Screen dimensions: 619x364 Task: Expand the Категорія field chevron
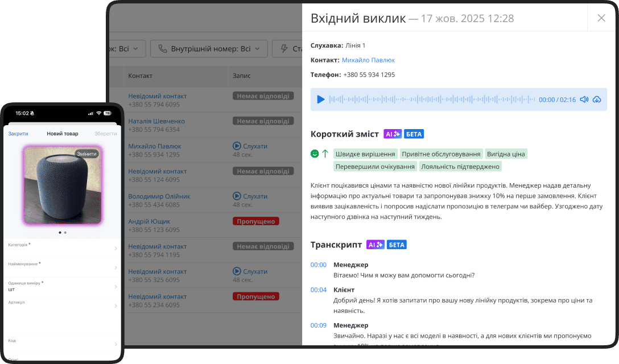[x=115, y=249]
